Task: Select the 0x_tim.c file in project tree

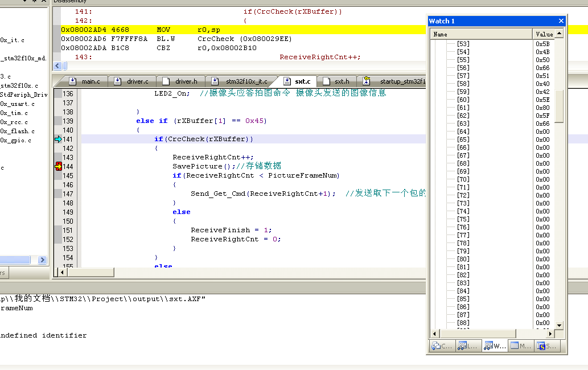Action: point(14,113)
